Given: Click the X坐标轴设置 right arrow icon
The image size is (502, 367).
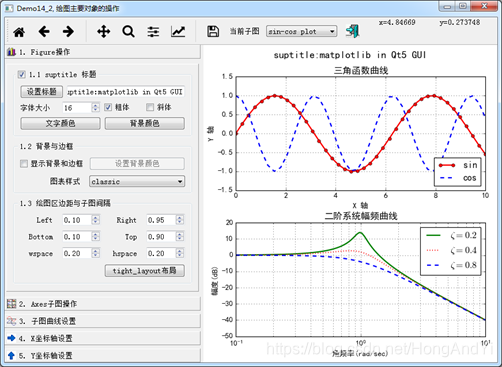Looking at the screenshot, I should click(11, 338).
